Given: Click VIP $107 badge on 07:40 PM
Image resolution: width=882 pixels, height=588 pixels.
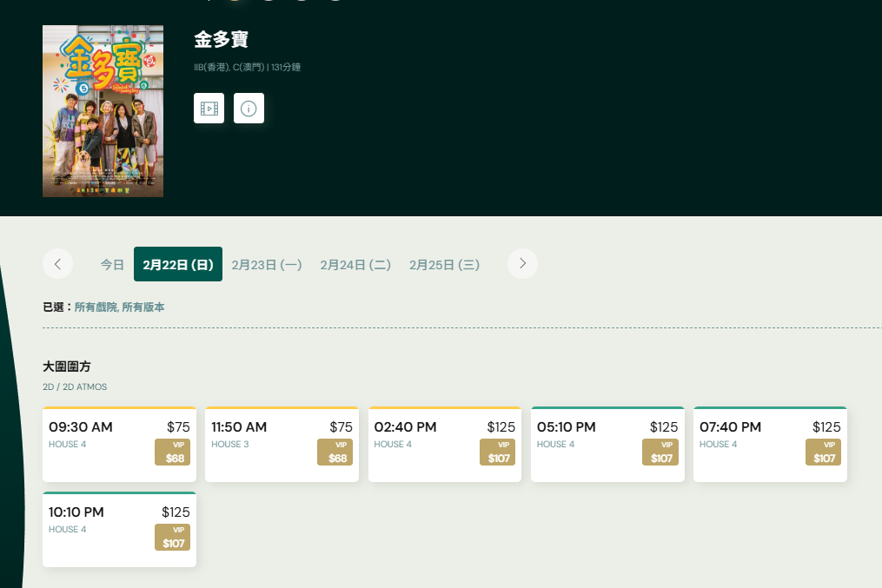Looking at the screenshot, I should pyautogui.click(x=823, y=453).
